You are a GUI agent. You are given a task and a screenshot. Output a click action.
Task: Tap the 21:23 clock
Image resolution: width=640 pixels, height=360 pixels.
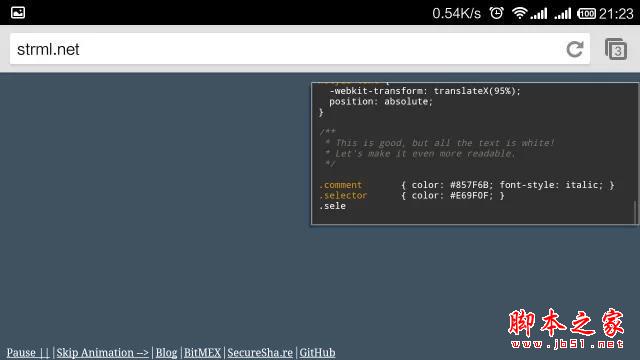click(616, 13)
